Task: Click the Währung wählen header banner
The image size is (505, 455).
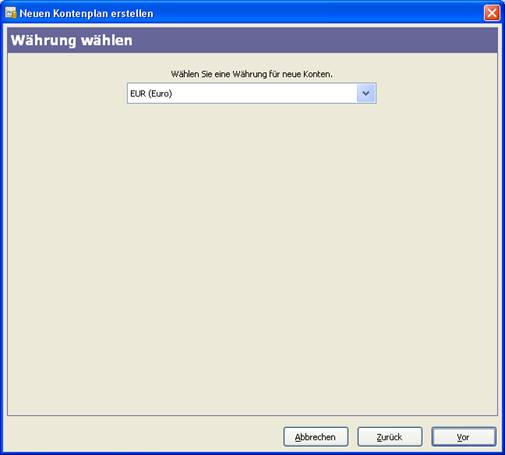Action: tap(252, 40)
